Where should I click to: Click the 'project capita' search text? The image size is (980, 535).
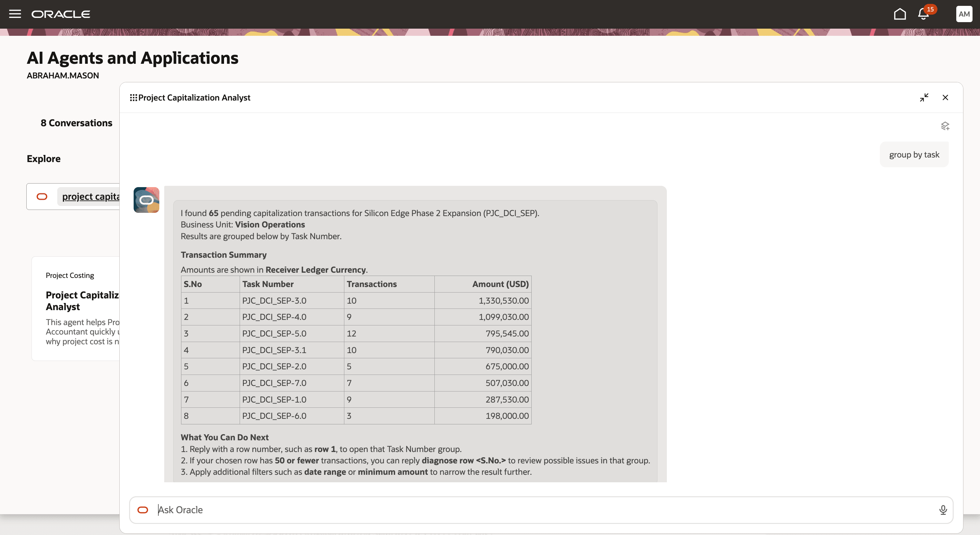point(90,197)
